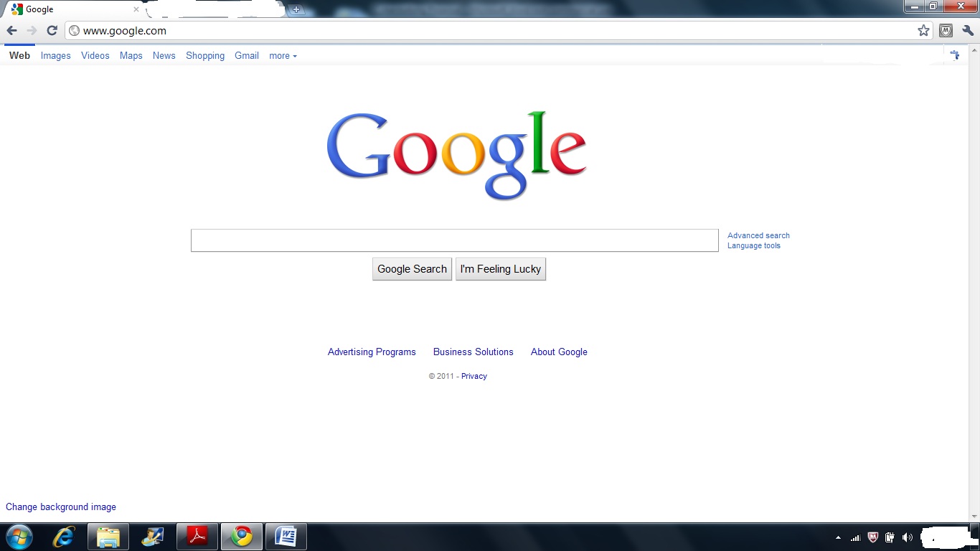Open Windows Explorer from the taskbar
This screenshot has width=980, height=551.
[108, 537]
